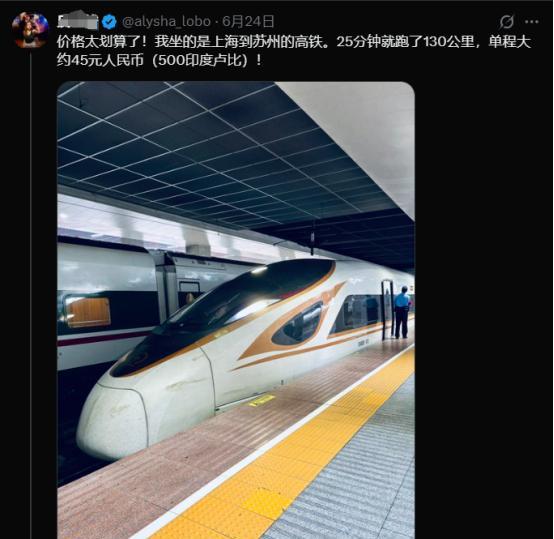
Task: Click the first line of tweet text
Action: (294, 42)
